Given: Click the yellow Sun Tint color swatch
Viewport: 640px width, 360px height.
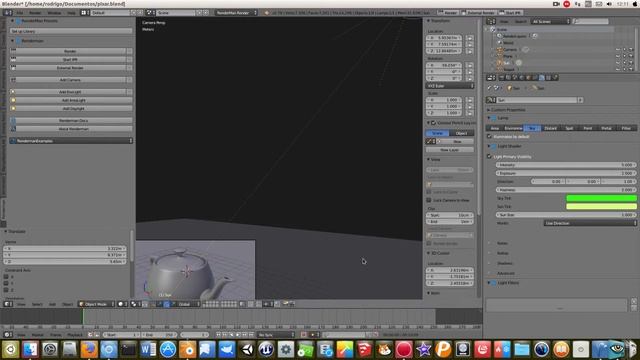Looking at the screenshot, I should pos(601,207).
